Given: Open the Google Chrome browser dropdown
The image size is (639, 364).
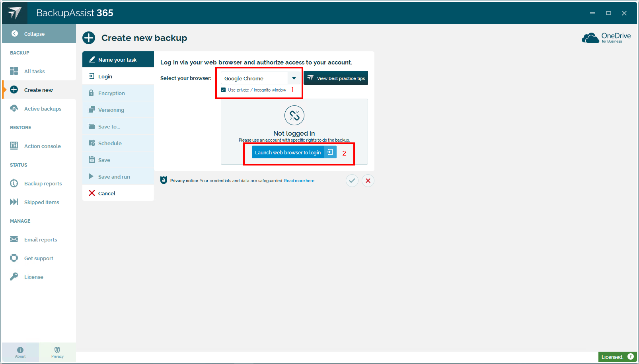Looking at the screenshot, I should pos(260,78).
